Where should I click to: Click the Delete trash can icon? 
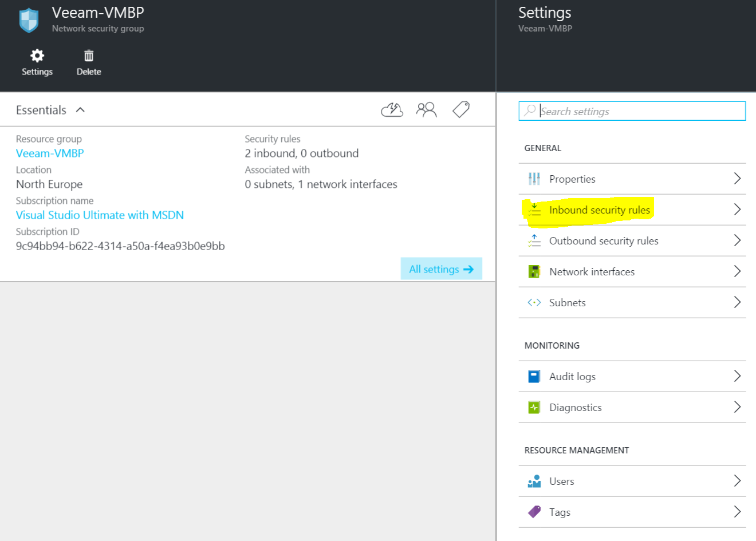89,56
